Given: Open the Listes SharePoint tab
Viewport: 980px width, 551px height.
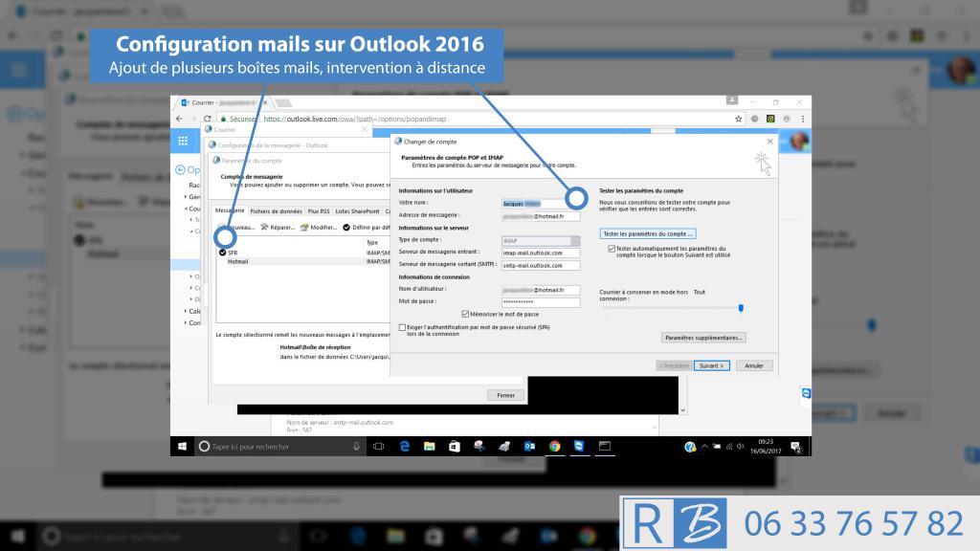Looking at the screenshot, I should [357, 211].
